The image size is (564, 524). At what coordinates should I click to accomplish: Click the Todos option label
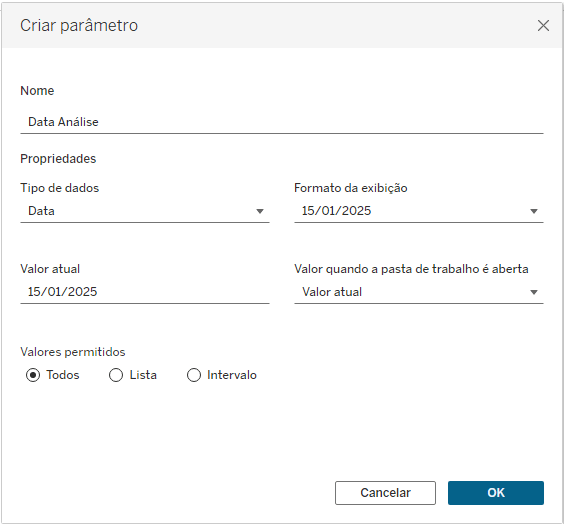coord(63,375)
